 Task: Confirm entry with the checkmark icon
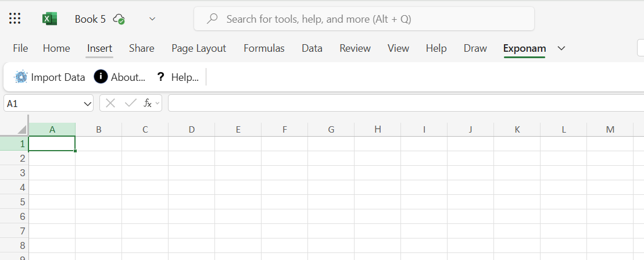pos(131,103)
